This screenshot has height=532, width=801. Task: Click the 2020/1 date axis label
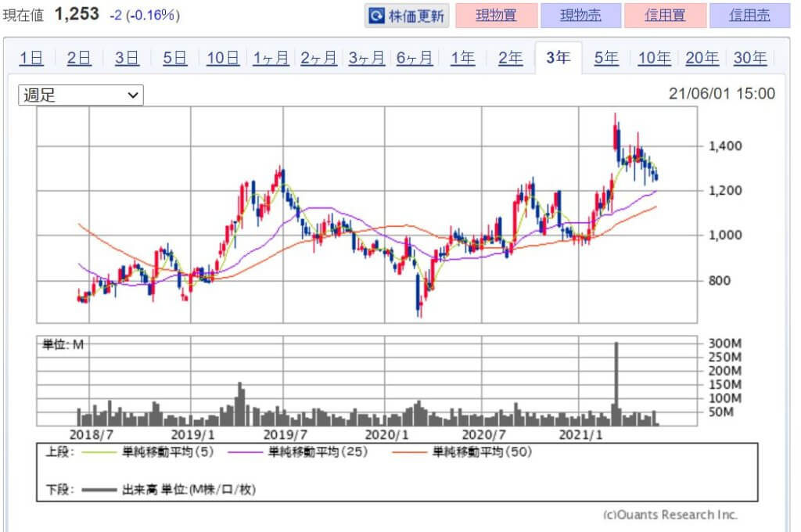pos(386,435)
